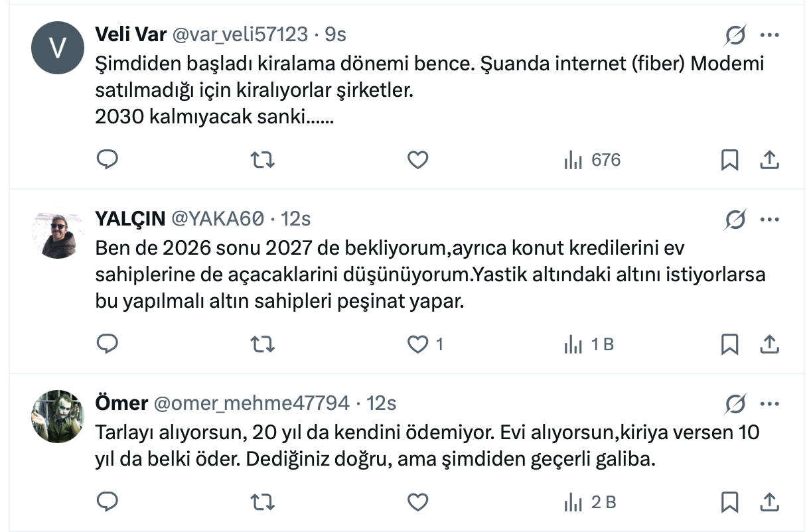The width and height of the screenshot is (811, 532).
Task: Retweet Ömer's post
Action: (263, 503)
